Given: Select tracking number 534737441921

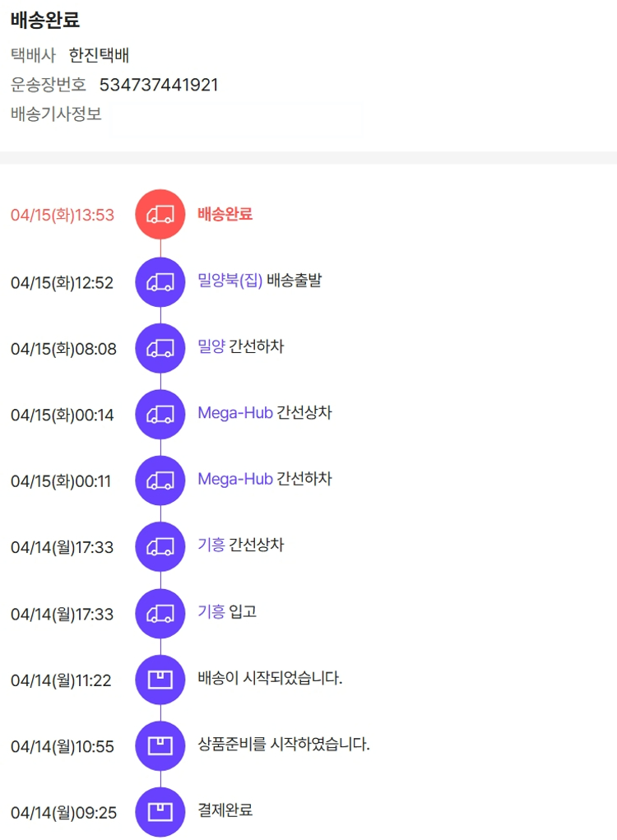Looking at the screenshot, I should point(159,85).
